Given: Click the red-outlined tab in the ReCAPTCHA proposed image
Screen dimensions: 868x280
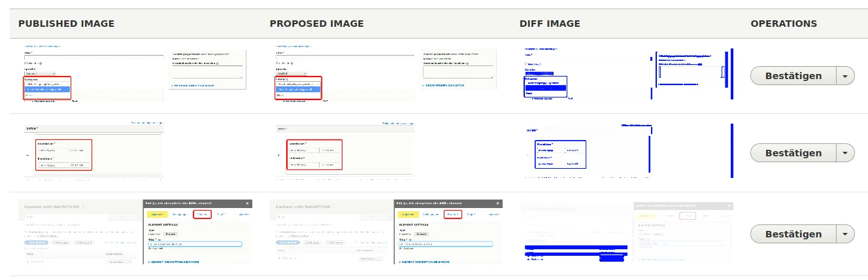Looking at the screenshot, I should tap(452, 215).
